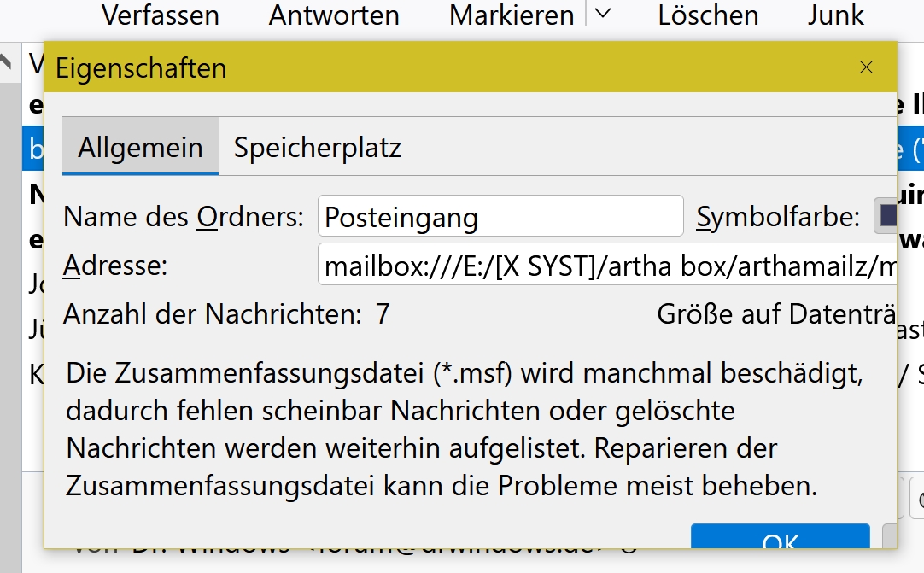924x573 pixels.
Task: Click Löschen in the mail toolbar
Action: tap(708, 15)
